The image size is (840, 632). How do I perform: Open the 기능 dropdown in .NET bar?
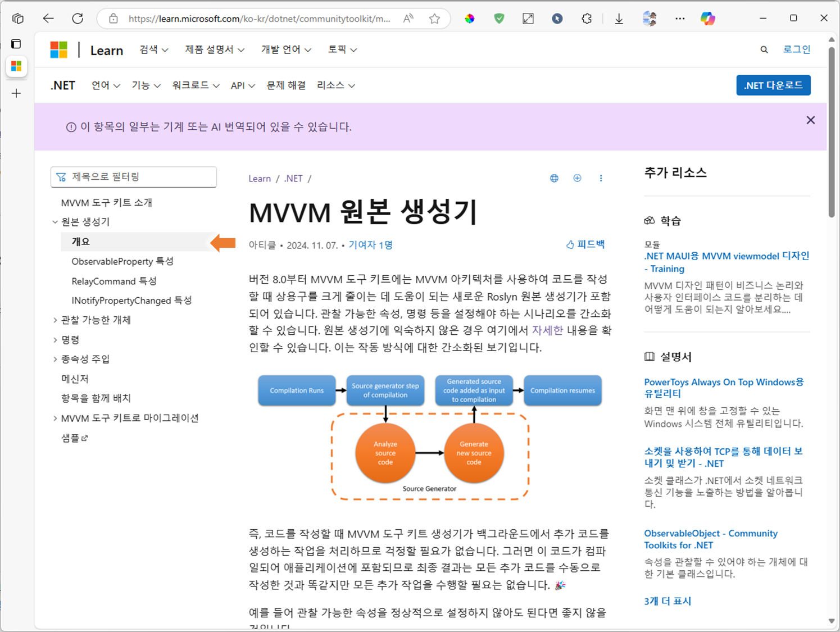coord(146,85)
